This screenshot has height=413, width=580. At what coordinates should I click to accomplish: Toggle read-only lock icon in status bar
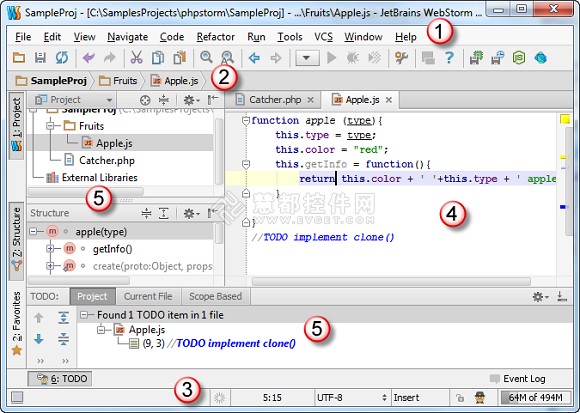coord(460,398)
